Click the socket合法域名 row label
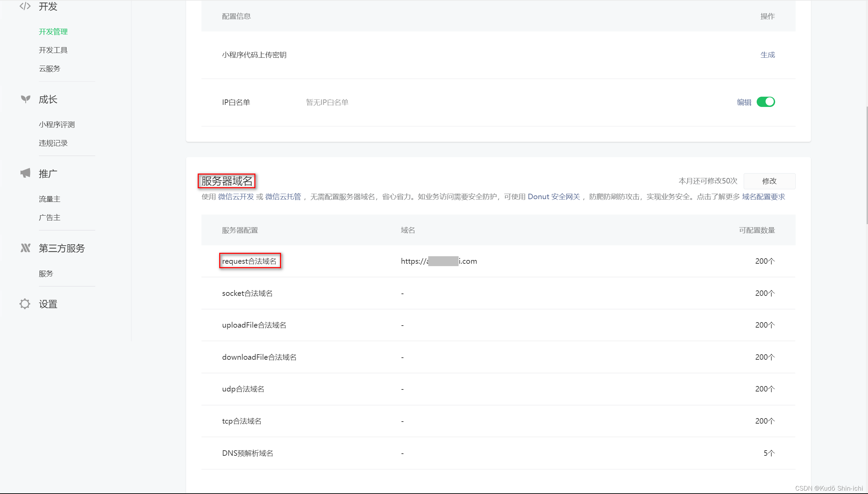Image resolution: width=868 pixels, height=494 pixels. tap(247, 293)
